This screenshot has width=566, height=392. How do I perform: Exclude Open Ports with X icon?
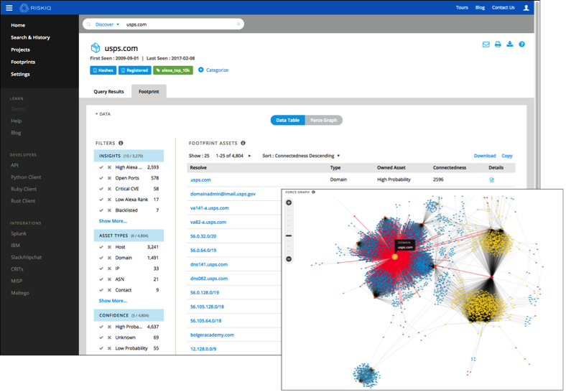109,178
